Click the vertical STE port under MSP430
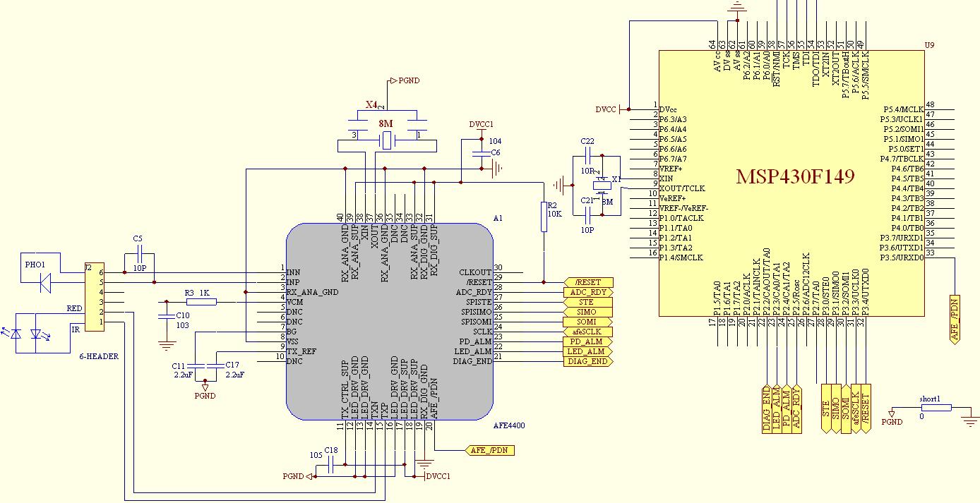Viewport: 980px width, 503px height. [827, 408]
